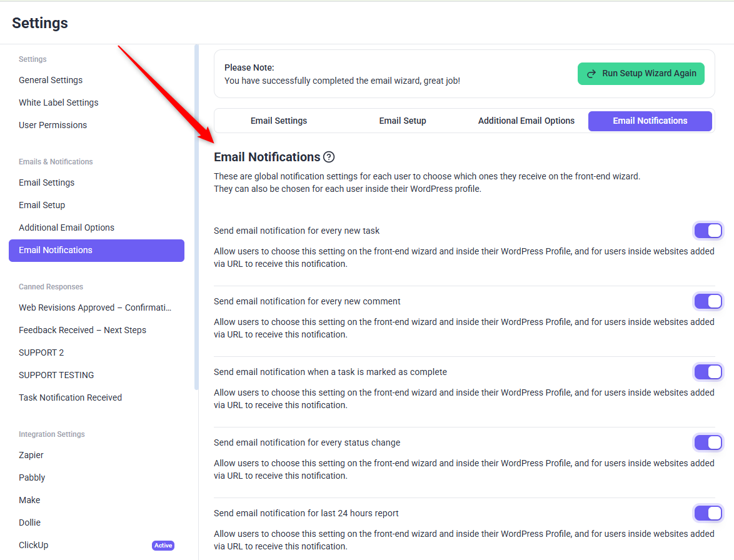
Task: Go to White Label Settings
Action: coord(59,102)
